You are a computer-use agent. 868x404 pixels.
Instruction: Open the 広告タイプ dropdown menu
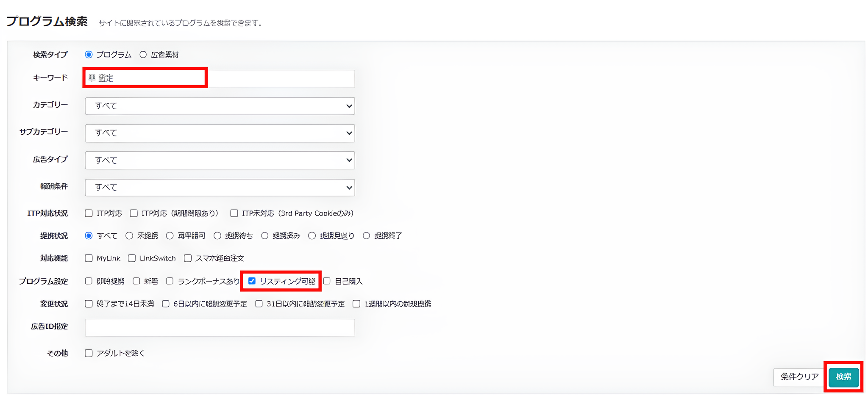coord(220,160)
